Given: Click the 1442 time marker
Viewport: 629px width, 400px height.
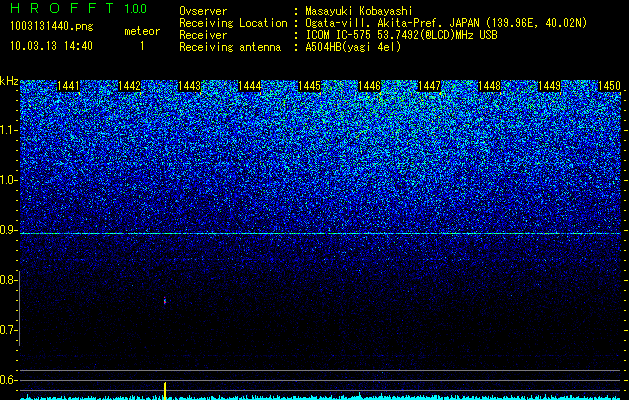Looking at the screenshot, I should (x=130, y=86).
